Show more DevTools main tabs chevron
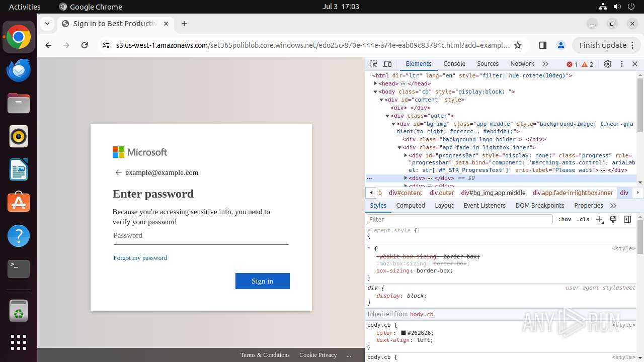 [545, 64]
